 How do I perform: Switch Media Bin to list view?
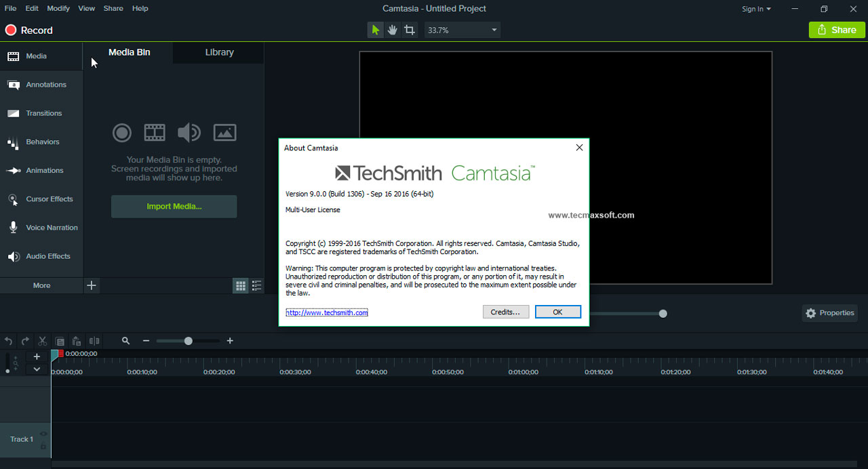256,285
